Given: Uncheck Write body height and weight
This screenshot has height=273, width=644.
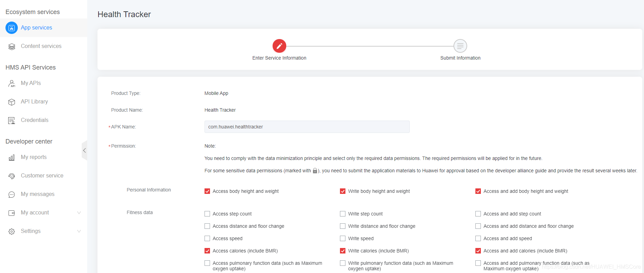Looking at the screenshot, I should pyautogui.click(x=343, y=191).
